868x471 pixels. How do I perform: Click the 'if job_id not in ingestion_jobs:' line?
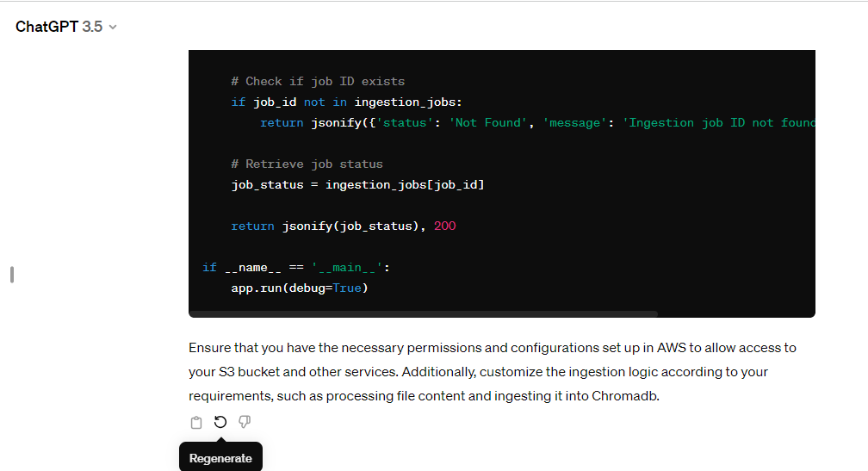346,102
